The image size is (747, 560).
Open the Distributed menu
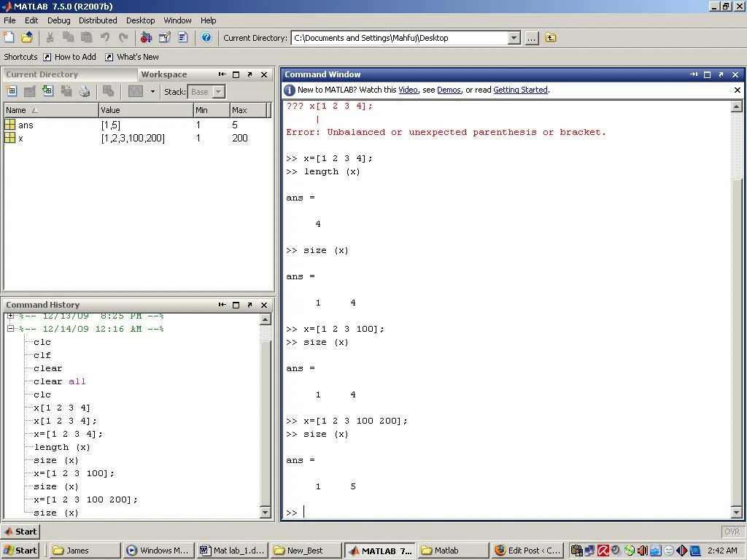98,20
